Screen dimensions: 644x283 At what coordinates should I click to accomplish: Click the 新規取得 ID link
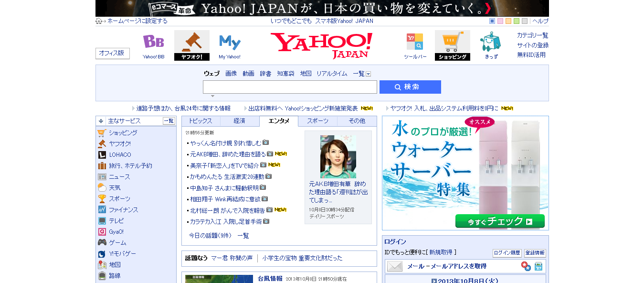point(441,252)
